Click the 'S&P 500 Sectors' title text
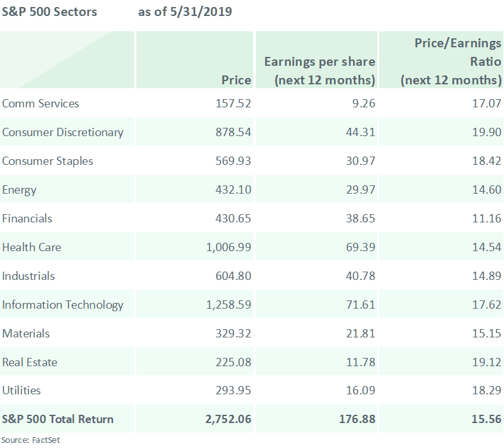 [49, 12]
